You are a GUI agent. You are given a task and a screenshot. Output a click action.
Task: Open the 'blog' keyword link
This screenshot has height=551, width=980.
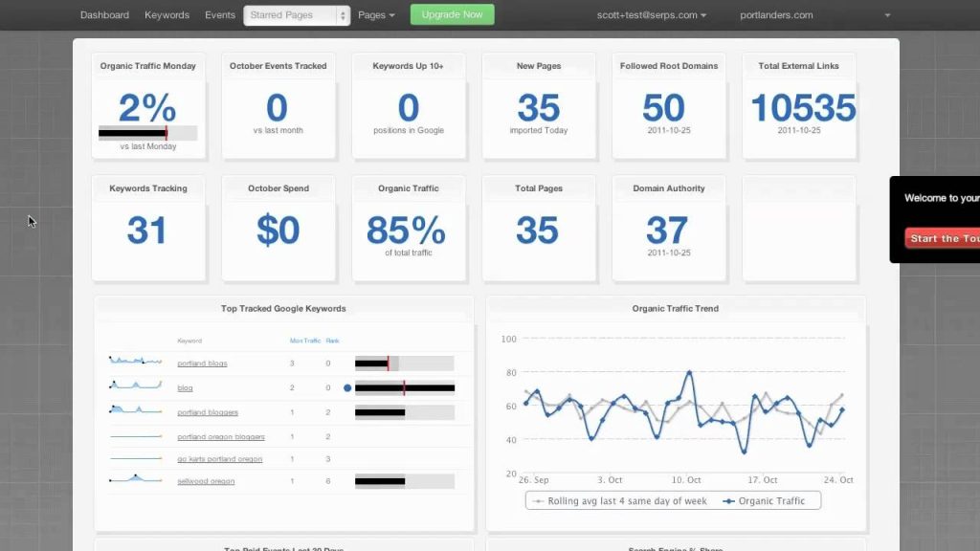tap(185, 388)
